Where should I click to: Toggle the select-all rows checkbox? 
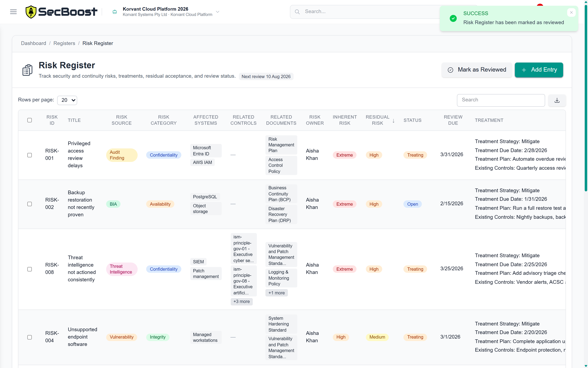click(30, 120)
